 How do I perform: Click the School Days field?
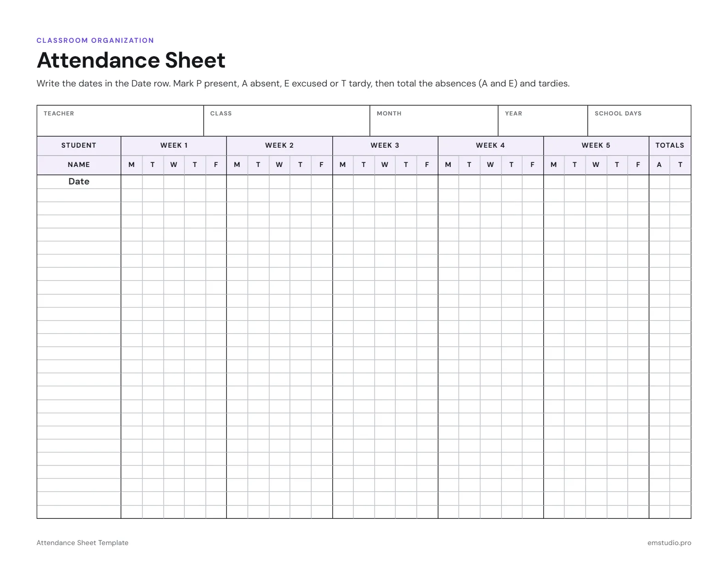pyautogui.click(x=639, y=121)
